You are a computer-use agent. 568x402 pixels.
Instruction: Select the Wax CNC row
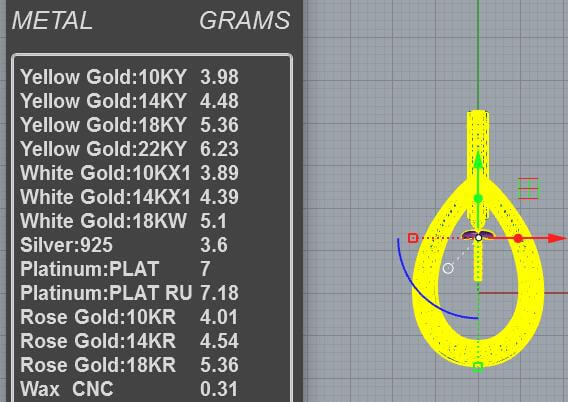coord(129,389)
